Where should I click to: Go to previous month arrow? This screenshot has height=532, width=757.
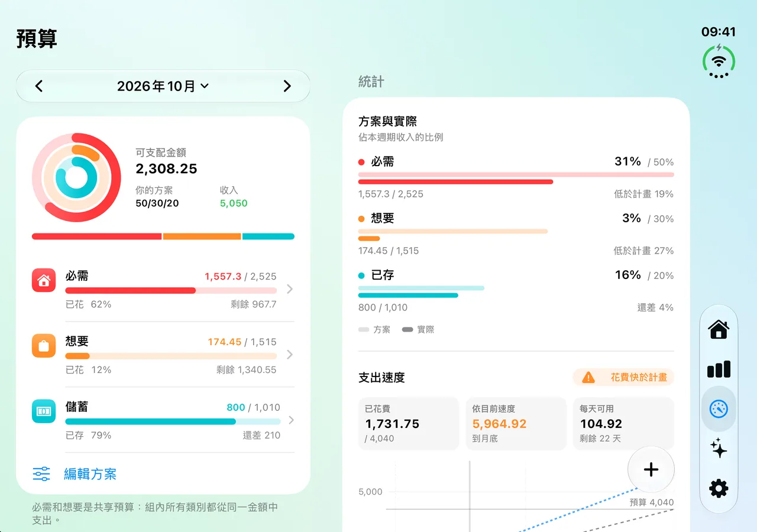coord(39,86)
